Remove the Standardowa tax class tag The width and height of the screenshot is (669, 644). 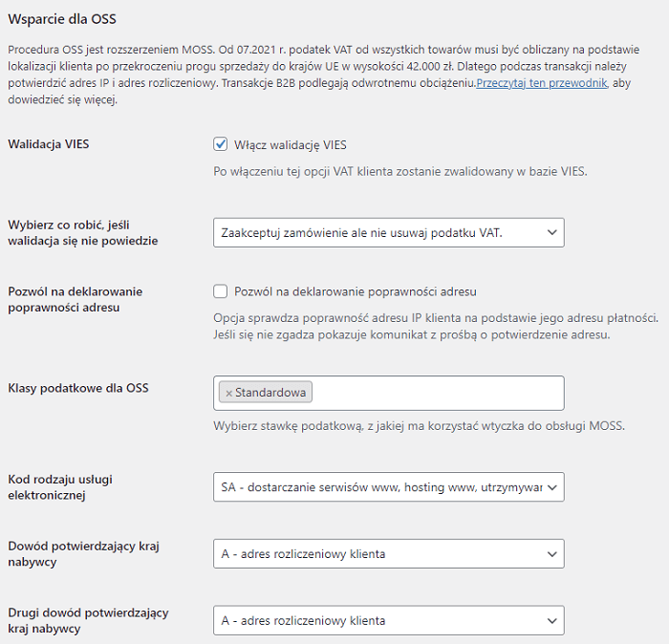[229, 394]
